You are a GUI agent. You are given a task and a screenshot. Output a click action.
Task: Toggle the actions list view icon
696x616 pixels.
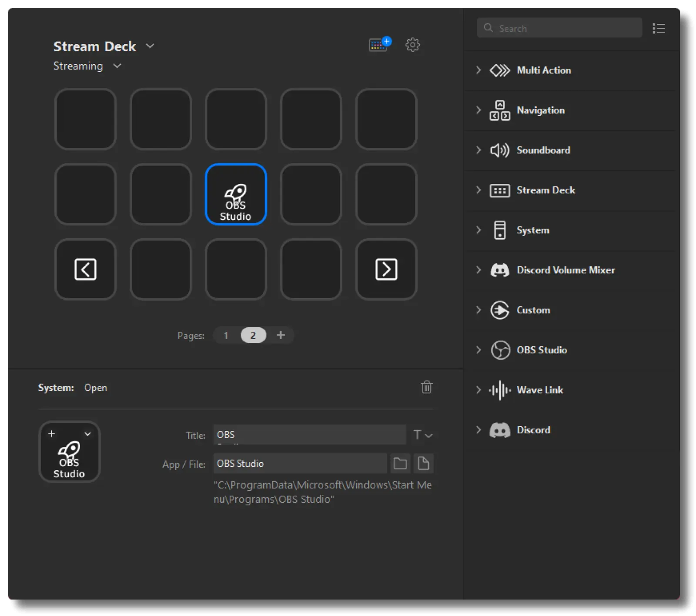pyautogui.click(x=658, y=28)
